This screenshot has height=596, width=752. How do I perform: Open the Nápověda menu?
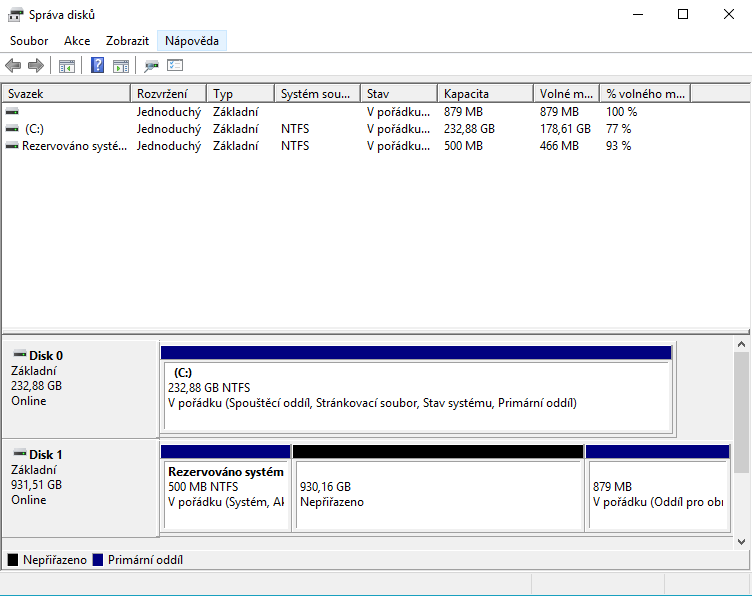(192, 41)
